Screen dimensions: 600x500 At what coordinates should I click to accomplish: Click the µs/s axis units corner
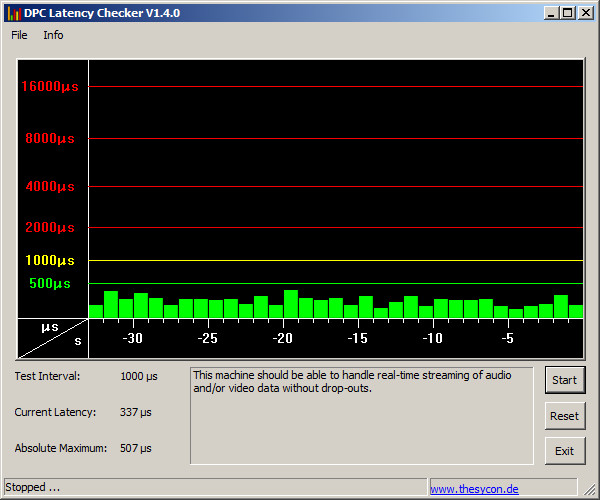[53, 338]
